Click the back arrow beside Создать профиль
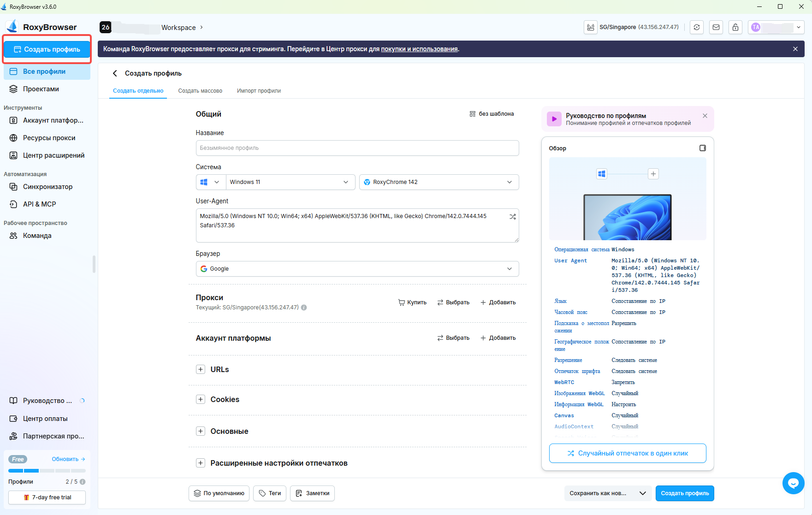This screenshot has width=812, height=515. point(115,73)
